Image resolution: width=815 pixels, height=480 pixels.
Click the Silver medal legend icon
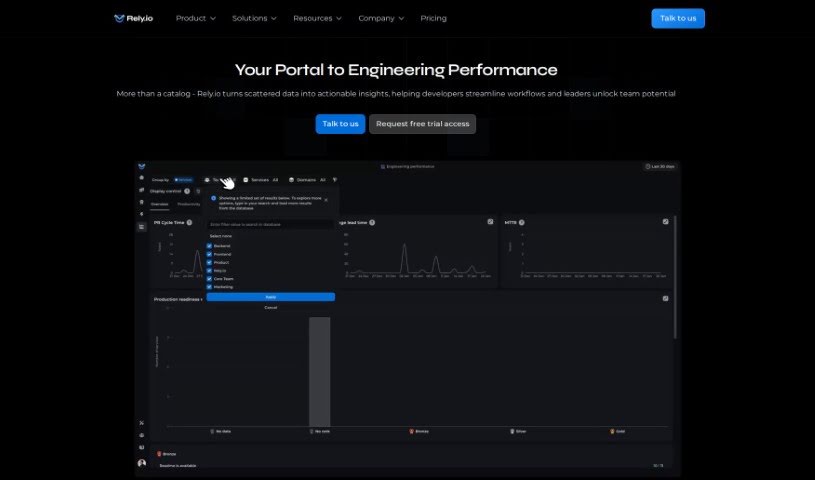point(512,431)
